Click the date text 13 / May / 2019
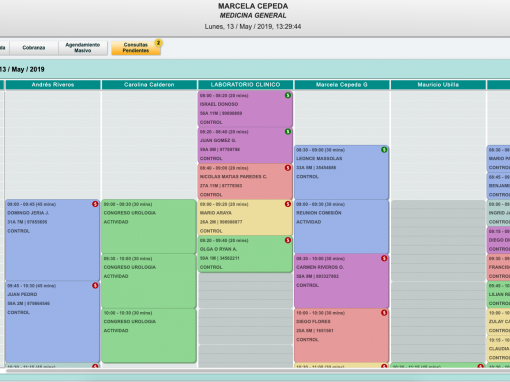The image size is (510, 382). pos(22,69)
